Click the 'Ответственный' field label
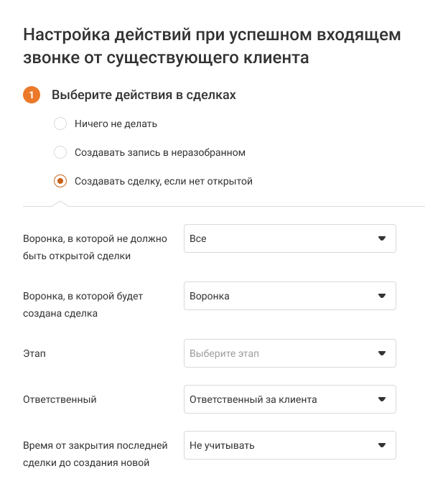The image size is (448, 494). 60,399
